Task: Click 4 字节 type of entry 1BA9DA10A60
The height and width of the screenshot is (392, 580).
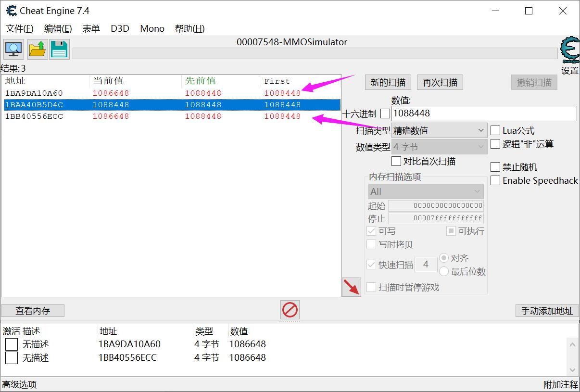Action: (207, 344)
